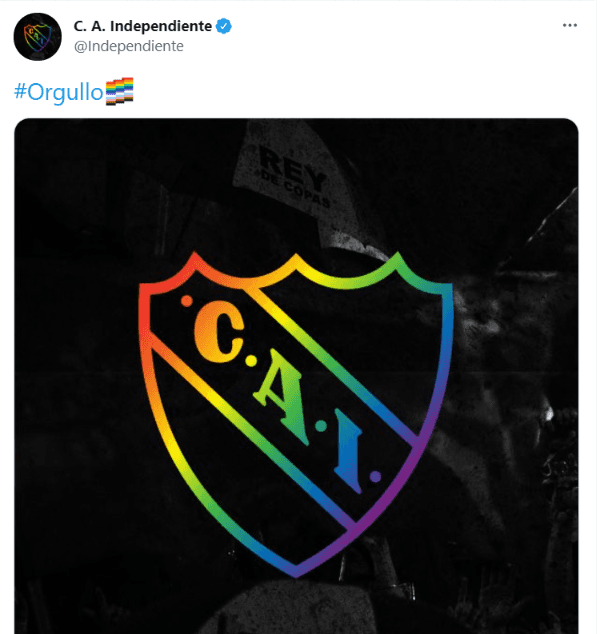
Task: Click the green right peak of the shield
Action: point(397,260)
